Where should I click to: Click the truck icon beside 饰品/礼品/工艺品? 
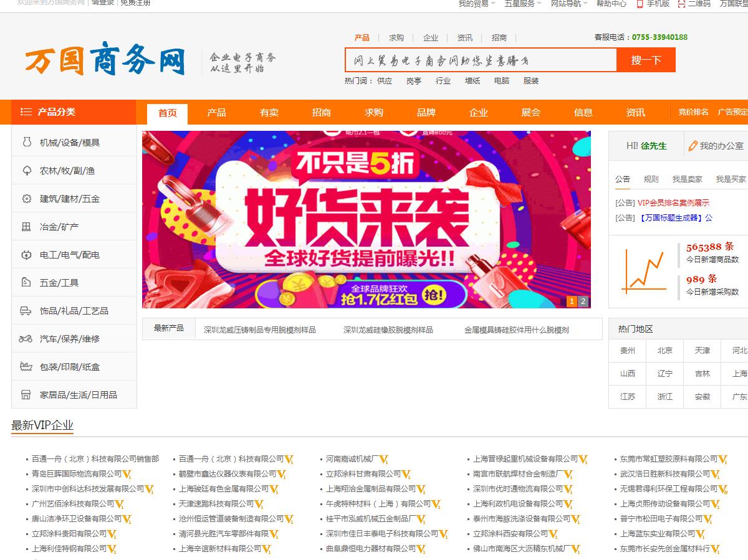pyautogui.click(x=26, y=310)
